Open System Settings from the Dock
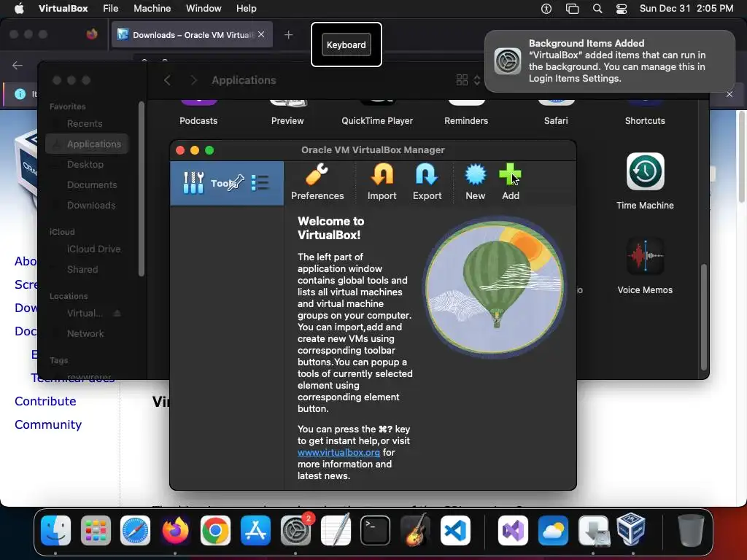 click(x=295, y=531)
